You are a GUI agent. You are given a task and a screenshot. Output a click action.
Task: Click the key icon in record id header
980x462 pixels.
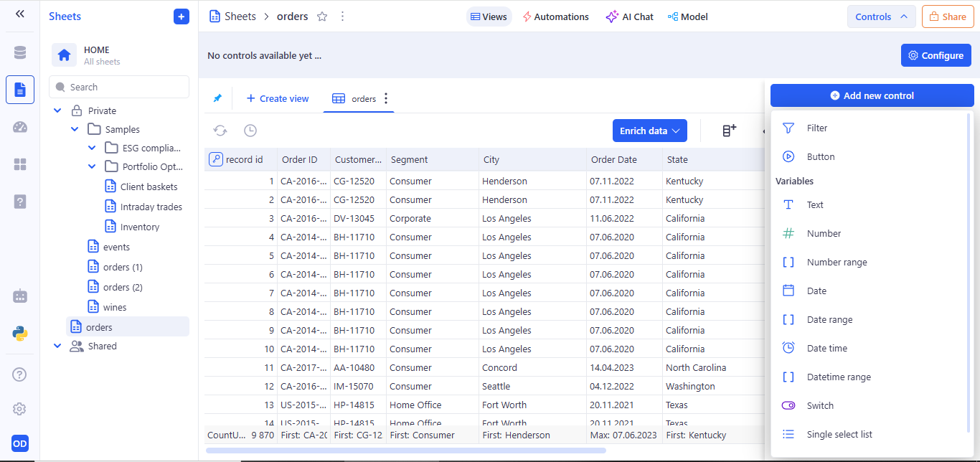[215, 159]
